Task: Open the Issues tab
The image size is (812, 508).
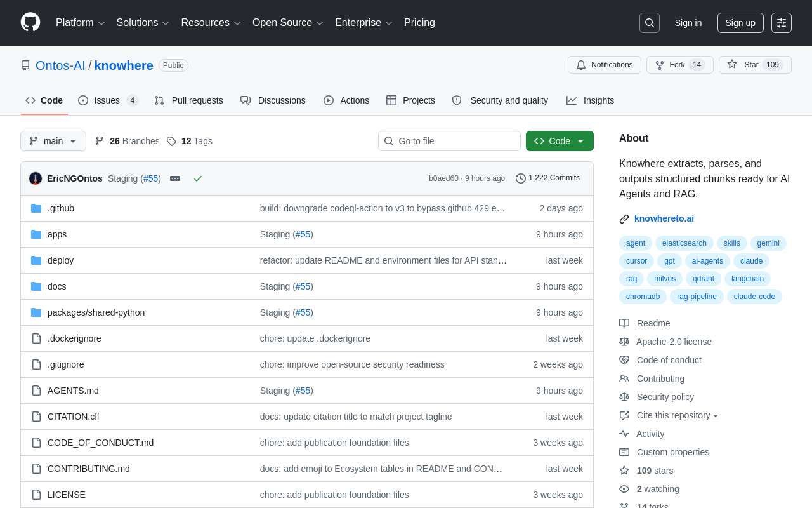Action: pos(108,100)
